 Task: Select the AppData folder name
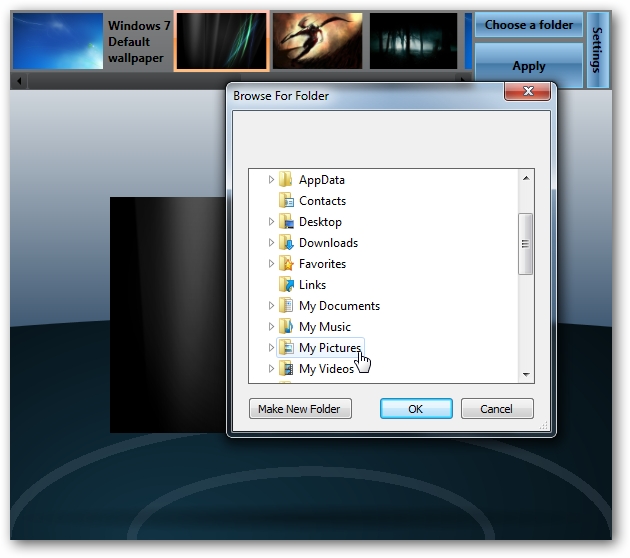point(322,180)
